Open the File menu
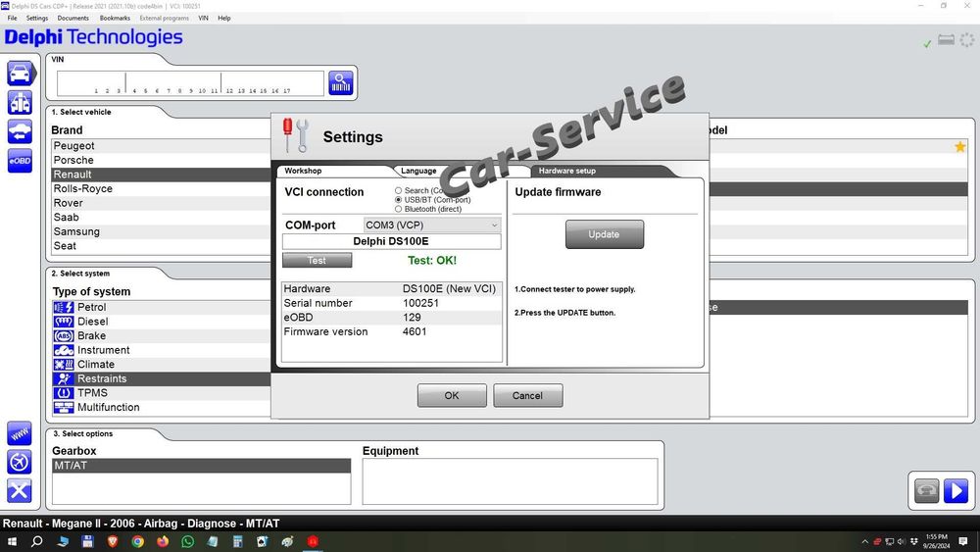This screenshot has width=980, height=552. (x=12, y=18)
